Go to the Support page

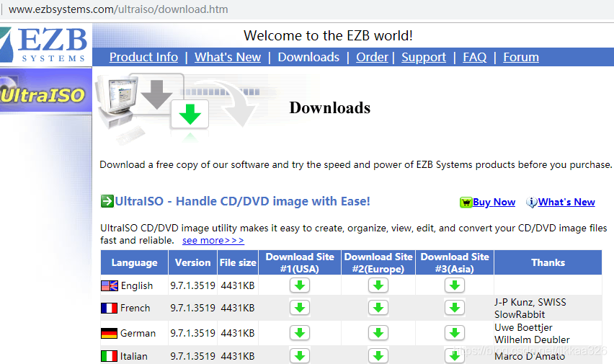point(424,57)
